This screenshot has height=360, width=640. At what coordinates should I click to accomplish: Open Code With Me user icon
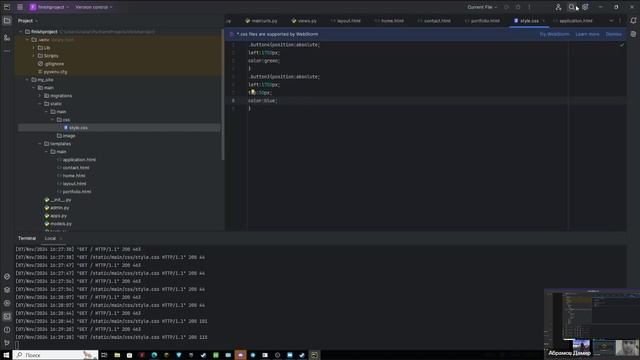[x=558, y=7]
